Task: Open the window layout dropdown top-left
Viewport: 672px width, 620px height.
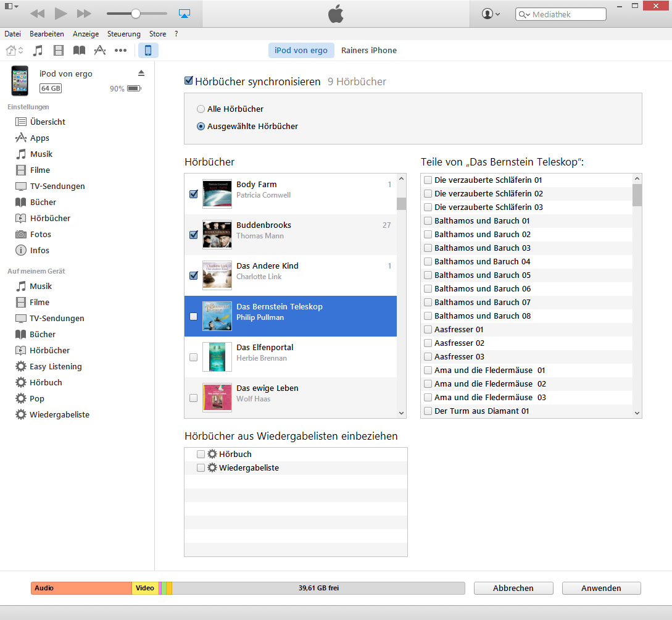Action: pyautogui.click(x=11, y=6)
